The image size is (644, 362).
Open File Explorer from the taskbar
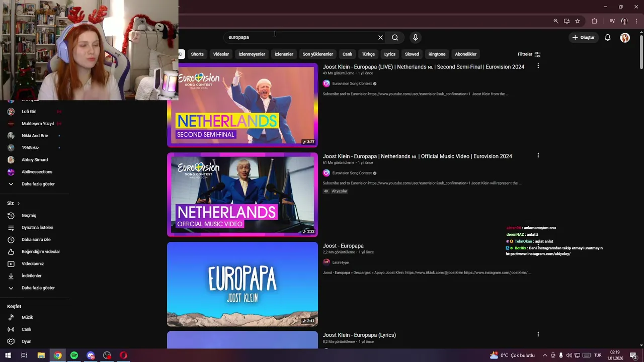tap(41, 355)
